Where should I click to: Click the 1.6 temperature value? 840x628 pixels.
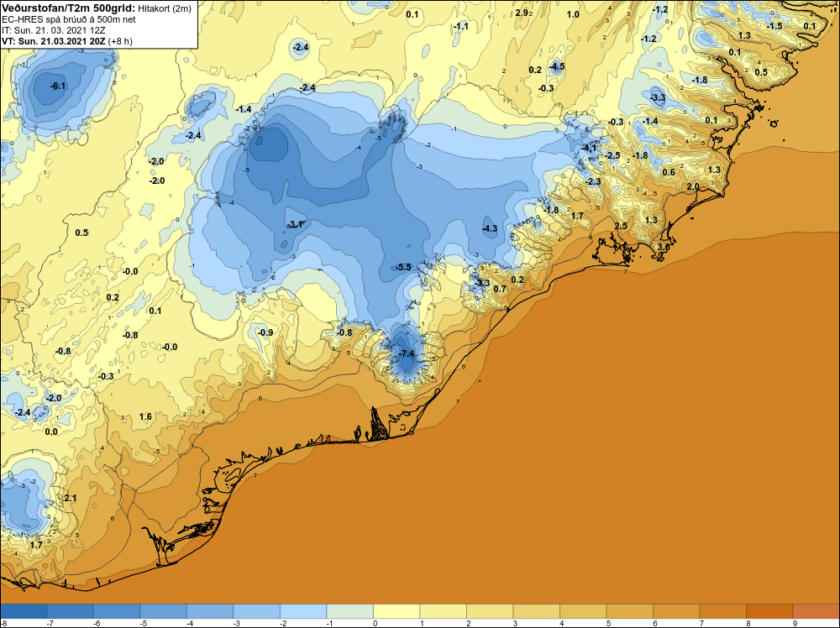(x=145, y=416)
